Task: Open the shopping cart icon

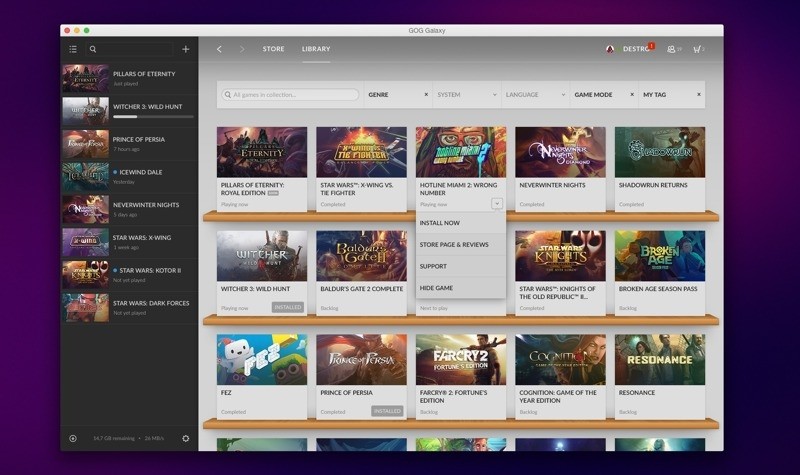Action: click(697, 49)
